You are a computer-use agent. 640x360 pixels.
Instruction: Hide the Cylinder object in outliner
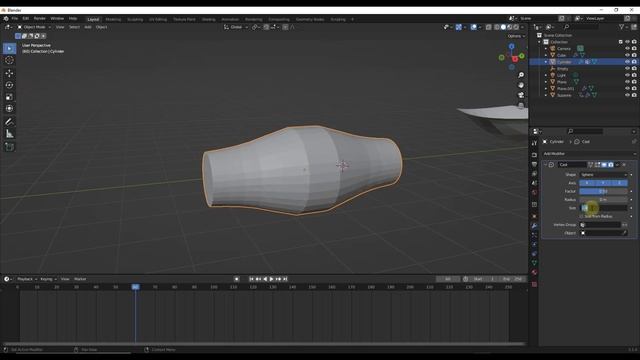627,62
